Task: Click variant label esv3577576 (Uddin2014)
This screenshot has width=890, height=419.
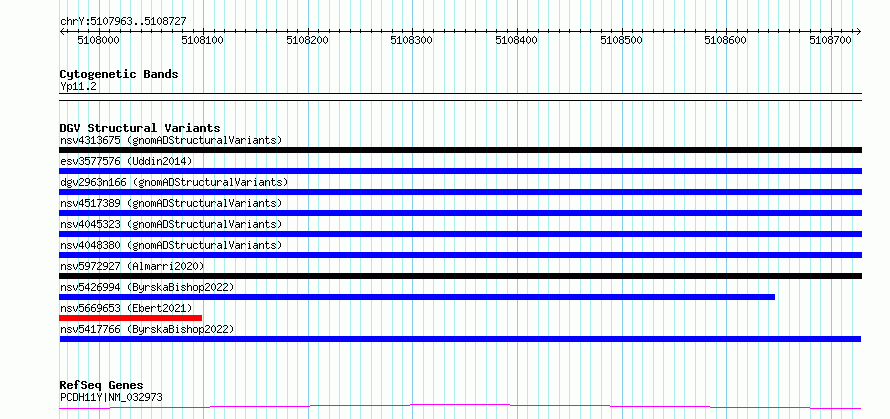Action: (126, 161)
